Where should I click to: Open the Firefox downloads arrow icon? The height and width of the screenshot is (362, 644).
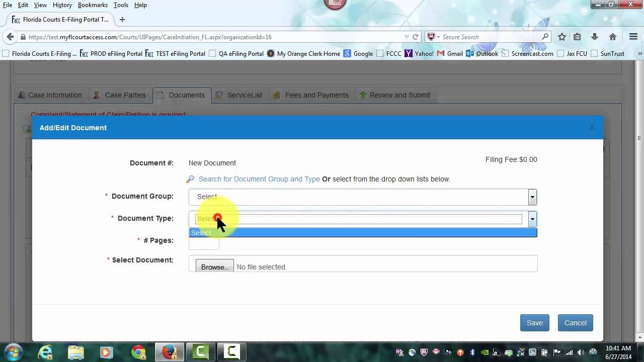[595, 37]
